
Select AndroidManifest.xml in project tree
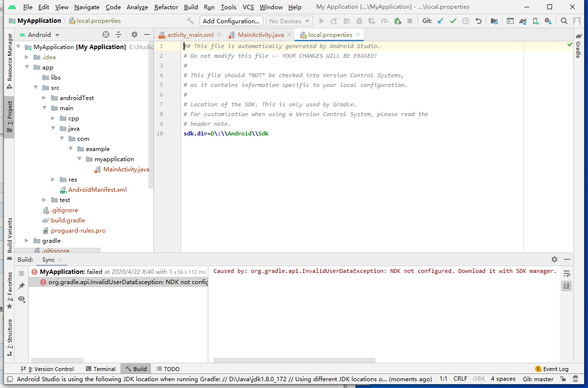click(97, 190)
